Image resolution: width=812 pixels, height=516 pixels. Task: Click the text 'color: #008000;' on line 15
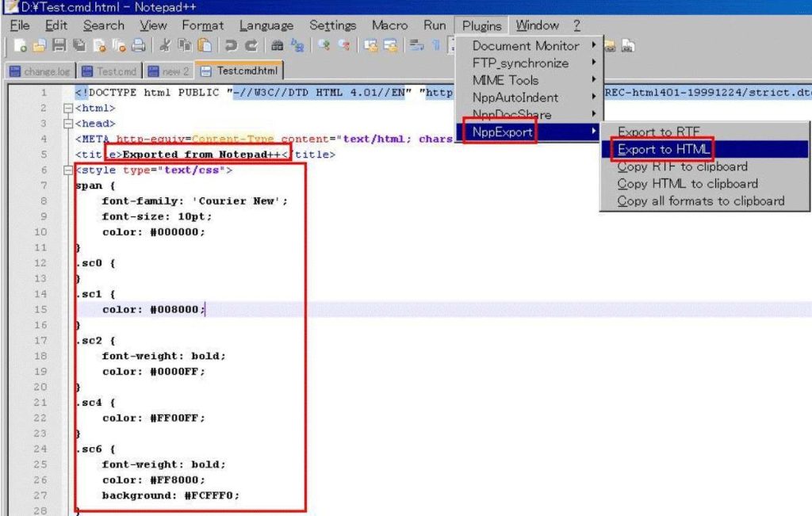coord(153,309)
